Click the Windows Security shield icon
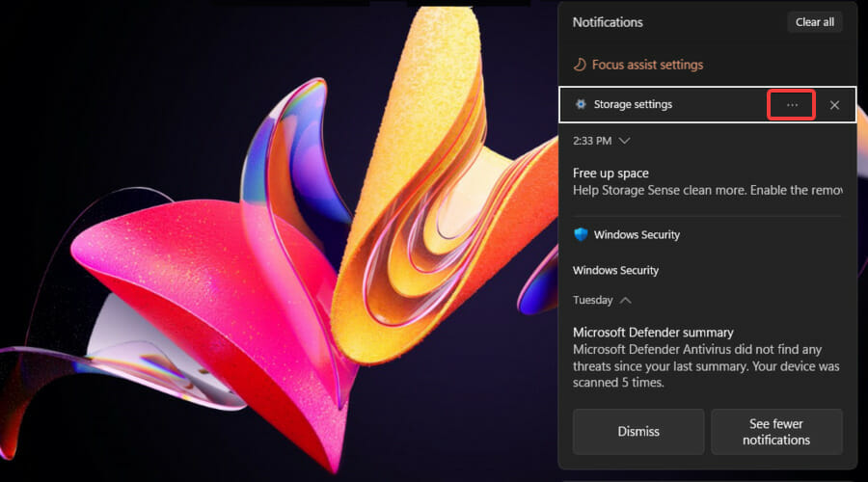The image size is (868, 482). click(580, 234)
